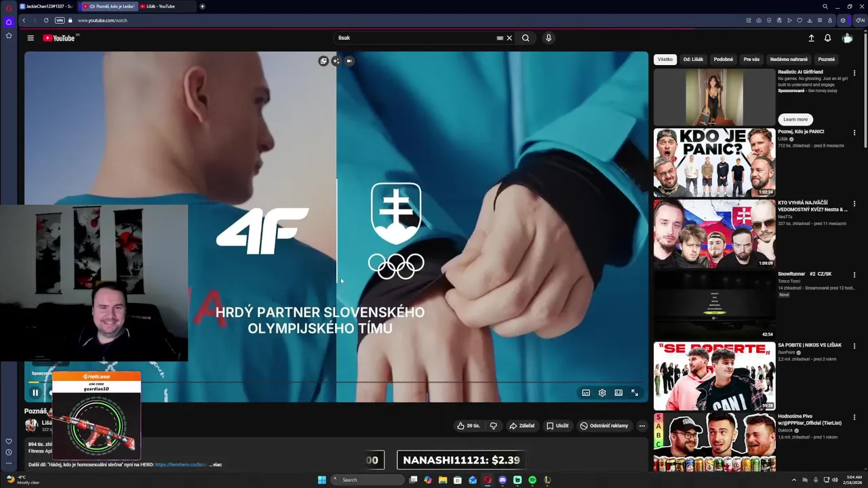Share the video via Zdieľať
This screenshot has height=488, width=868.
[x=522, y=426]
